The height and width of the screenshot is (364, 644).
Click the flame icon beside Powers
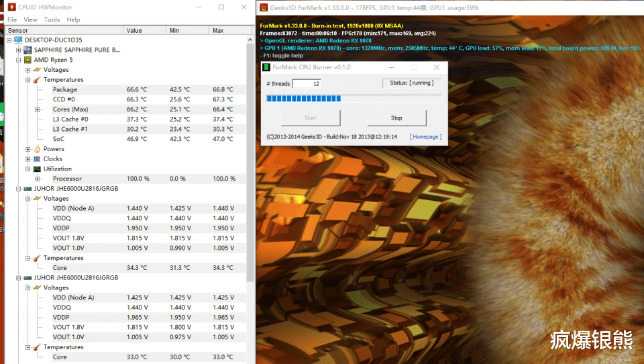click(37, 149)
